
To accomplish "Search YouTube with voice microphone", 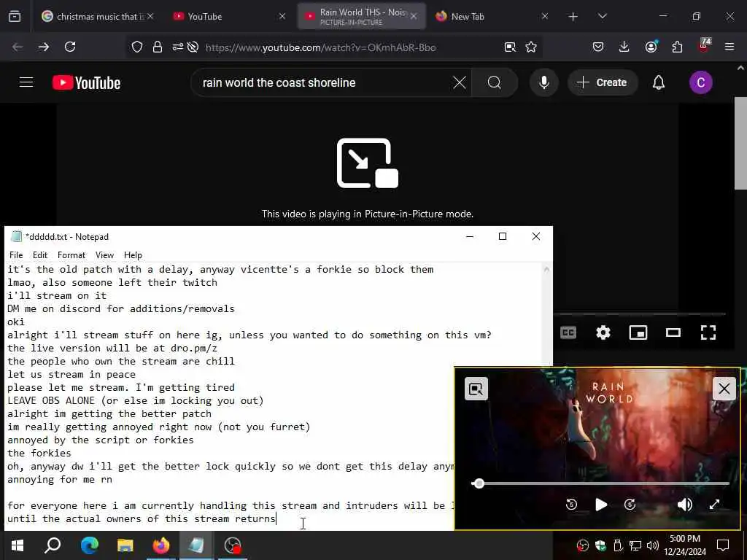I will click(x=543, y=82).
